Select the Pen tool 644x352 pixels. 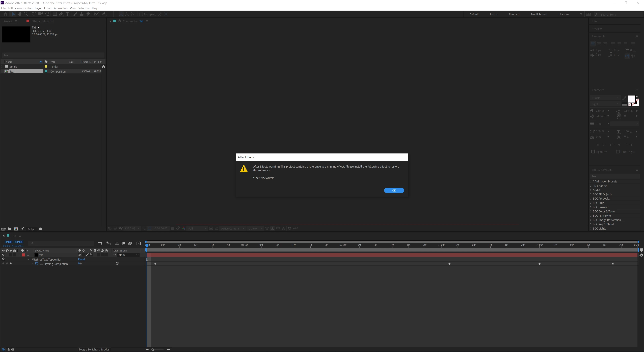61,14
